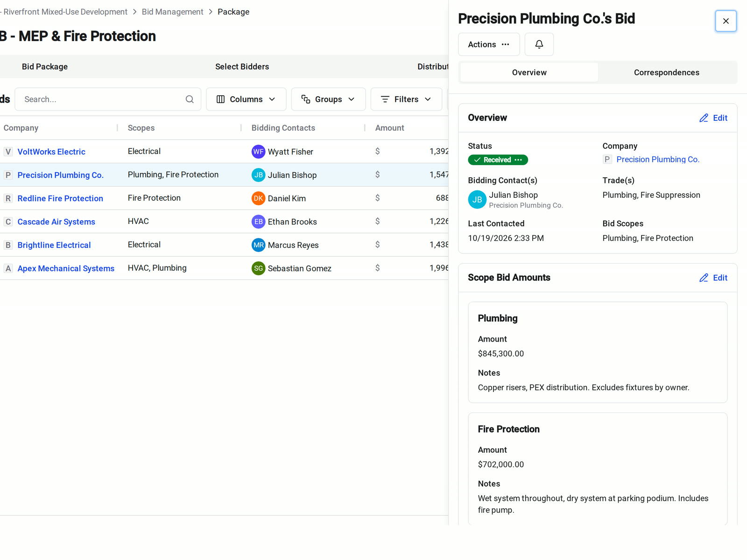Go to the Bid Package step
Viewport: 747px width, 560px height.
(45, 67)
